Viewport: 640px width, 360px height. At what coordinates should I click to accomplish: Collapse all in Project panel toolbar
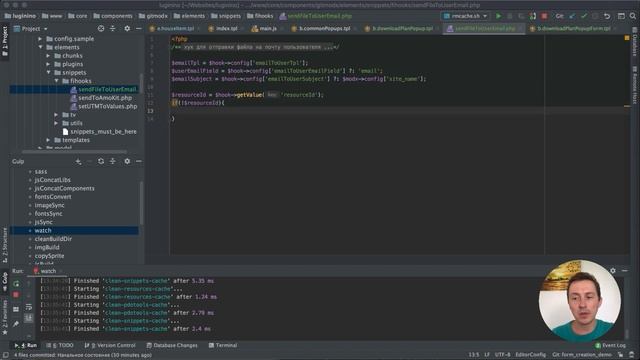(x=113, y=29)
